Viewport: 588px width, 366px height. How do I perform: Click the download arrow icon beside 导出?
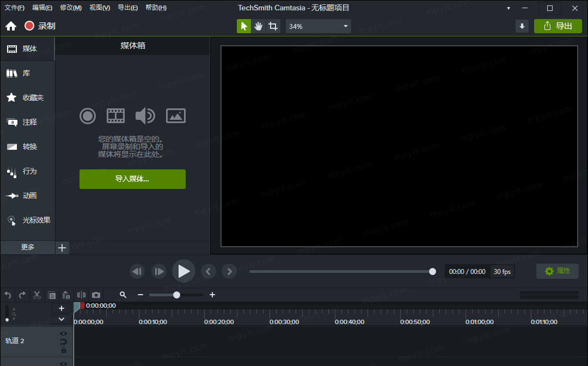click(x=522, y=26)
